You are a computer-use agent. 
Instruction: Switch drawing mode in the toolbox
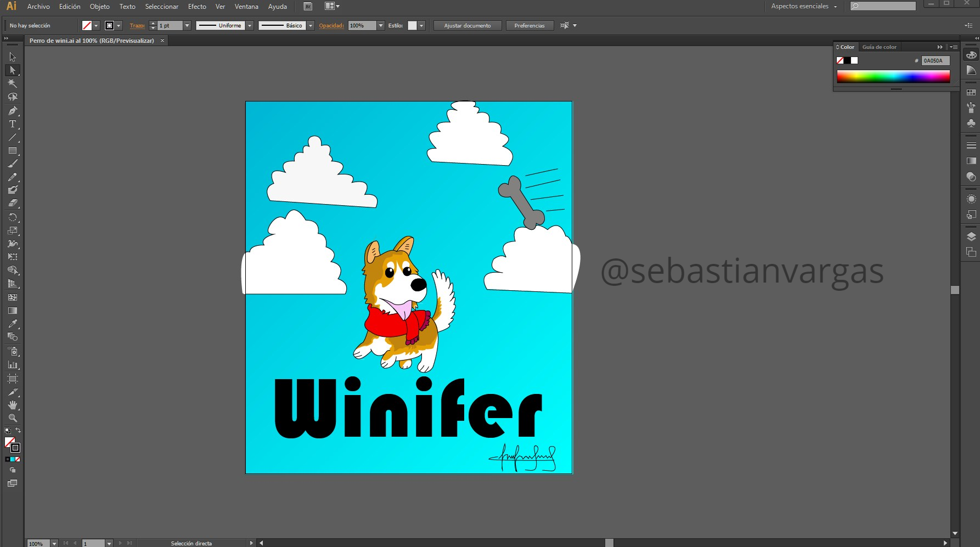13,470
